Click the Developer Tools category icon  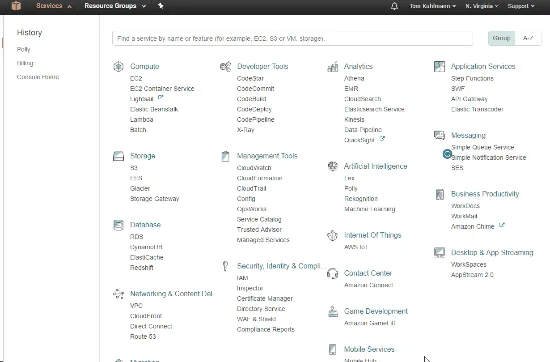(x=226, y=66)
